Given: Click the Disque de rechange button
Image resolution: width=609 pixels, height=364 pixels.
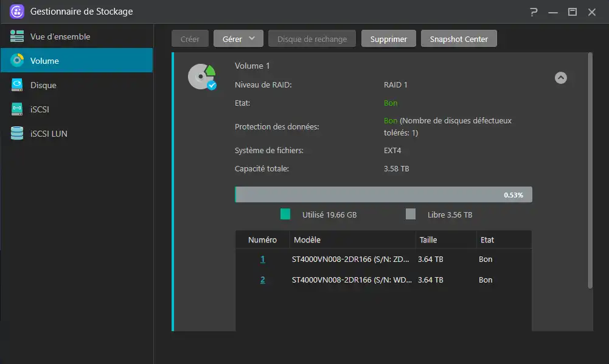Looking at the screenshot, I should 311,38.
